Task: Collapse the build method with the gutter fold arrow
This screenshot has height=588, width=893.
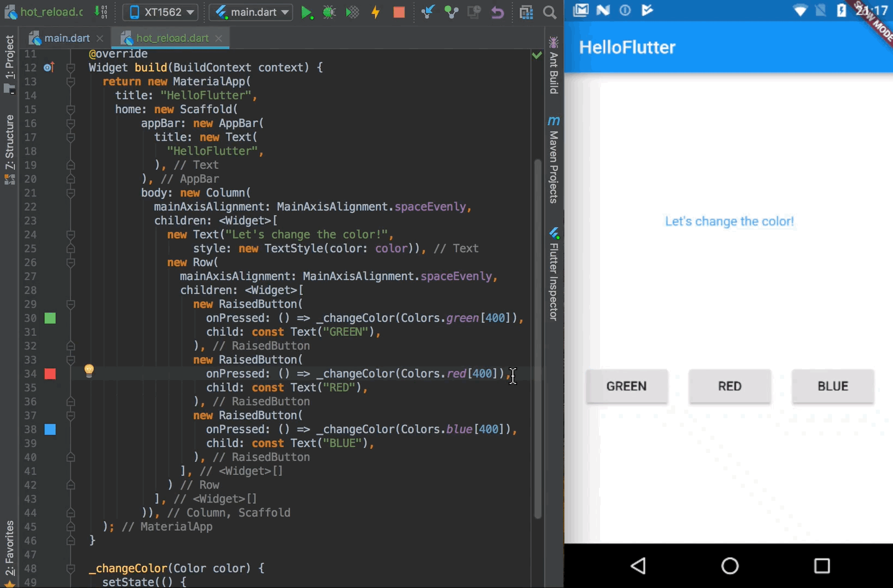Action: pos(70,68)
